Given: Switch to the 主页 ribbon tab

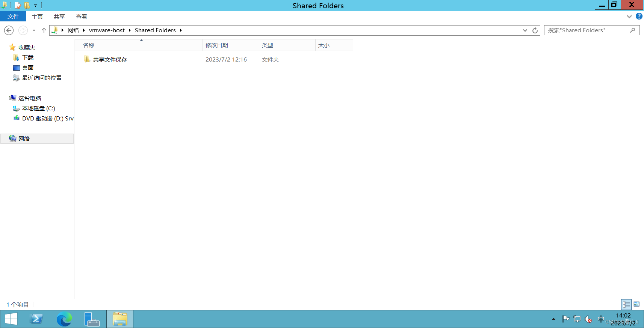Looking at the screenshot, I should [x=37, y=17].
